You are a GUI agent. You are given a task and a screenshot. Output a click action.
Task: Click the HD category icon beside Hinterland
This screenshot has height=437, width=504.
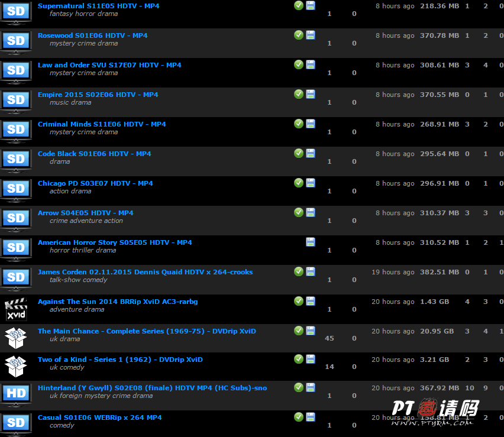pyautogui.click(x=16, y=394)
